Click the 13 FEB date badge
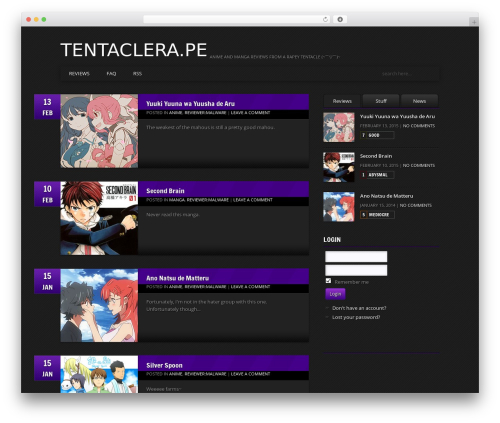This screenshot has height=423, width=500. tap(47, 107)
